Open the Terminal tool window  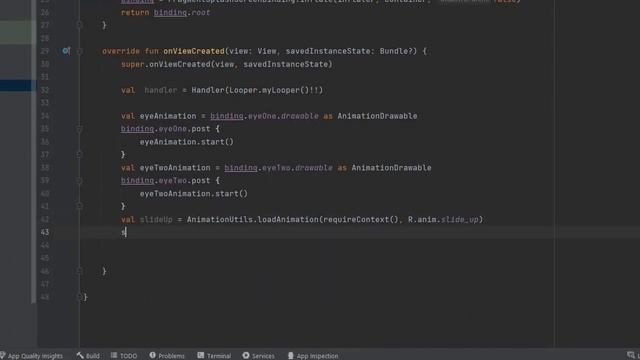click(x=214, y=356)
